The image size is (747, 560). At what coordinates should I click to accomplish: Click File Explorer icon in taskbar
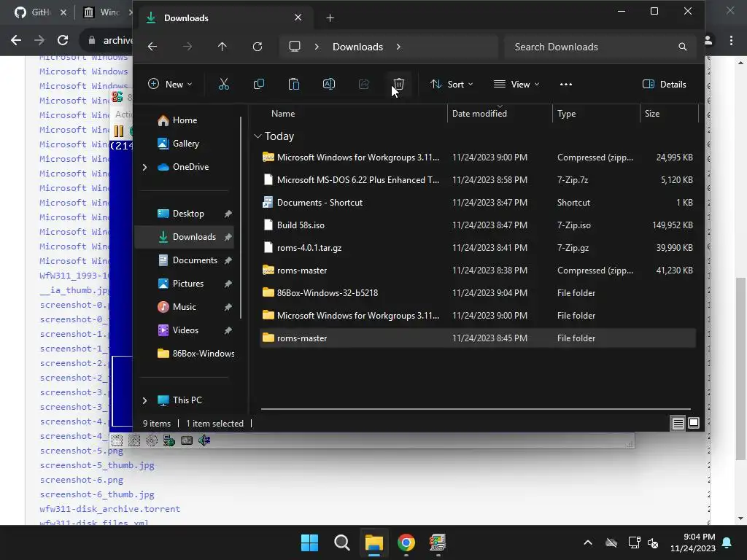click(x=374, y=542)
